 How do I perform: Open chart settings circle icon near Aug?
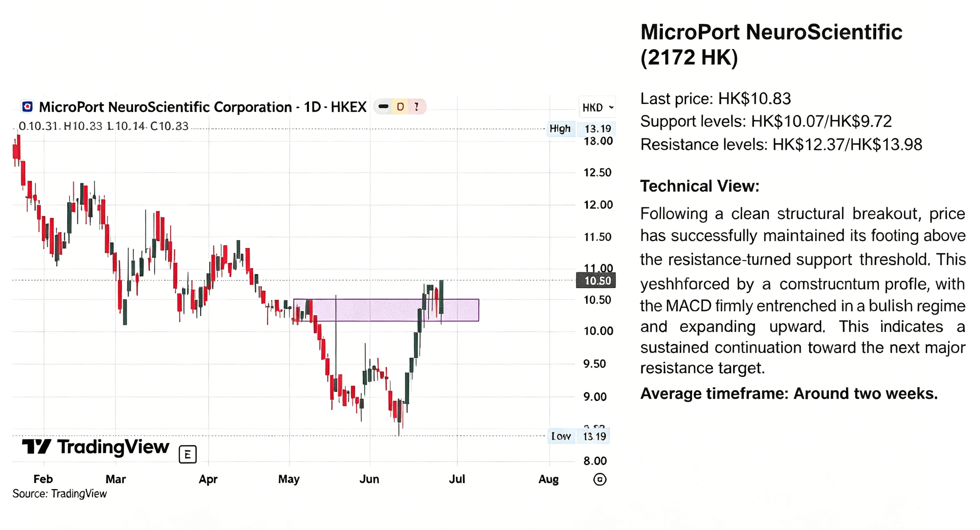[x=599, y=479]
